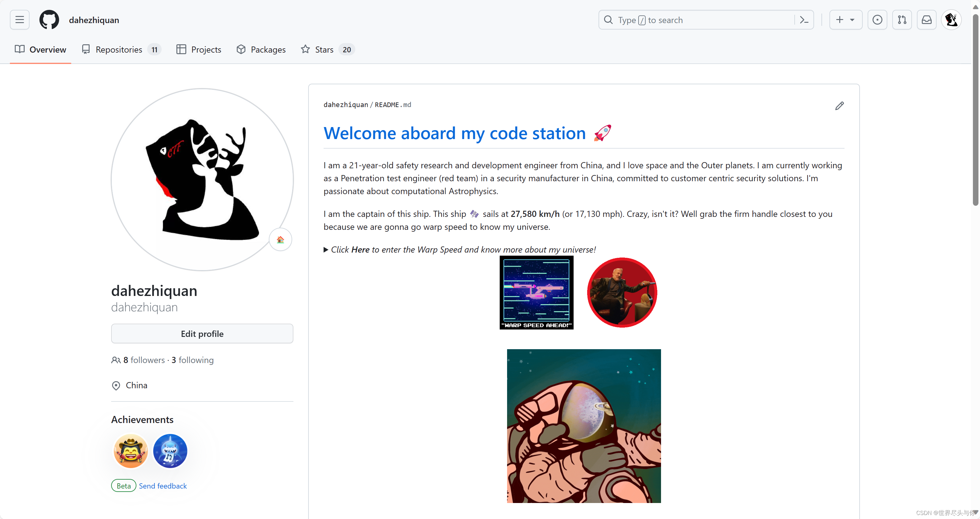Switch to the Stars tab
Screen dimensions: 980x519
click(324, 49)
